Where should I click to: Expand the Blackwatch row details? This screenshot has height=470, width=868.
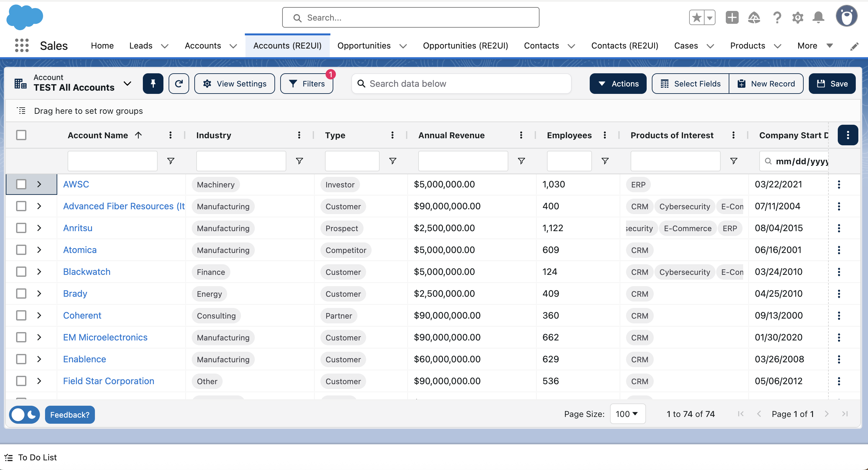click(x=39, y=272)
